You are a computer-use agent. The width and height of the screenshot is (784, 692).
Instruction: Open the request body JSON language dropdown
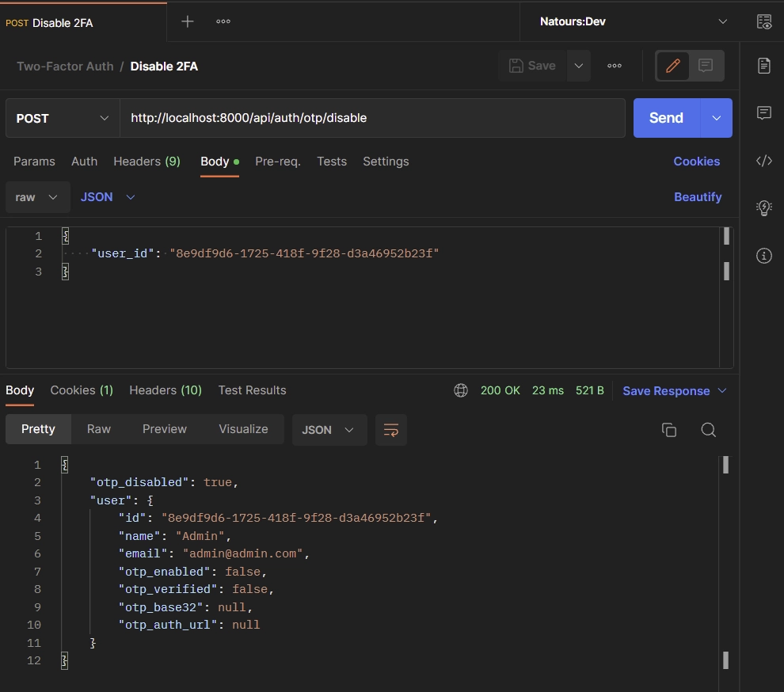pyautogui.click(x=108, y=197)
